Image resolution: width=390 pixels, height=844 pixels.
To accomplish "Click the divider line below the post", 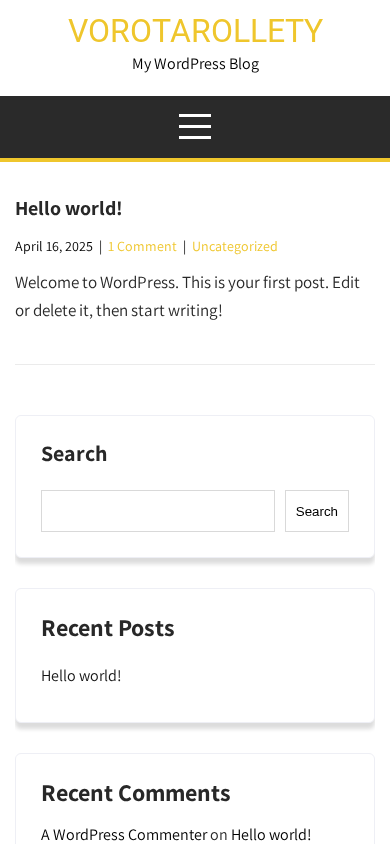I will coord(195,365).
